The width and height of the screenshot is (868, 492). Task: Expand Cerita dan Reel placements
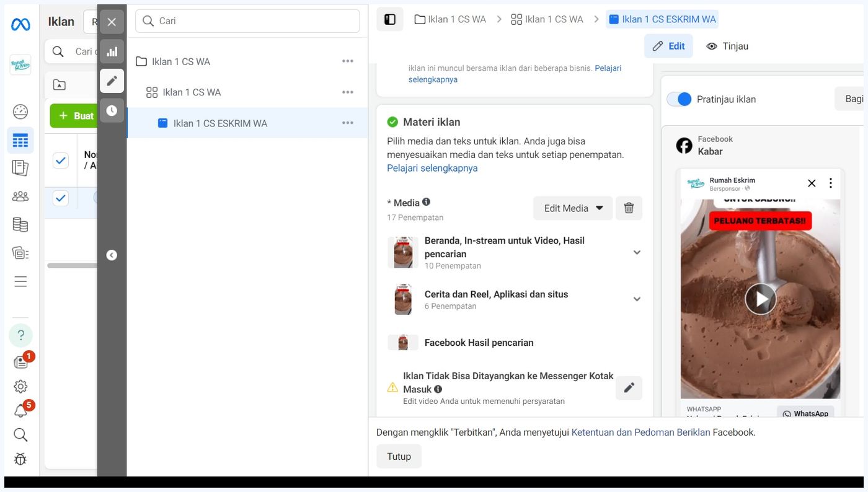click(x=637, y=299)
